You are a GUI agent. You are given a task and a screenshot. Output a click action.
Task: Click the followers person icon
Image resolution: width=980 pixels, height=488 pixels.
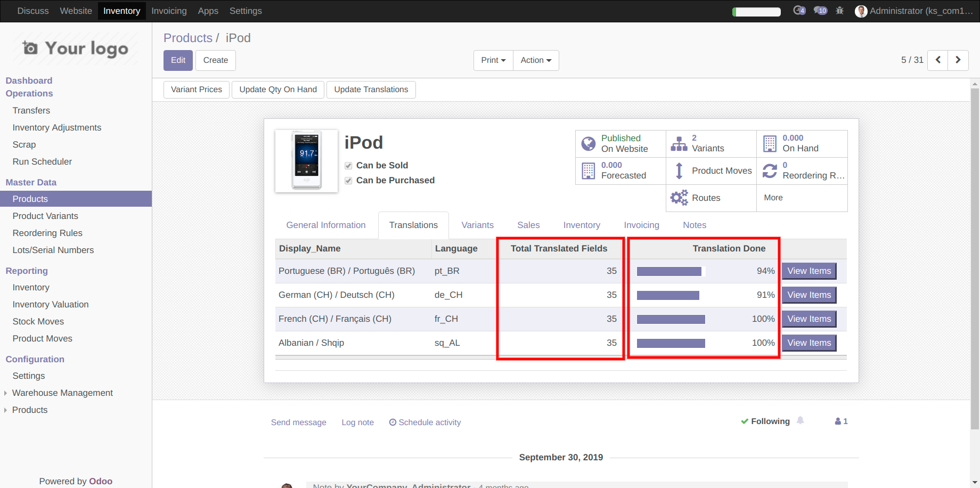(838, 421)
